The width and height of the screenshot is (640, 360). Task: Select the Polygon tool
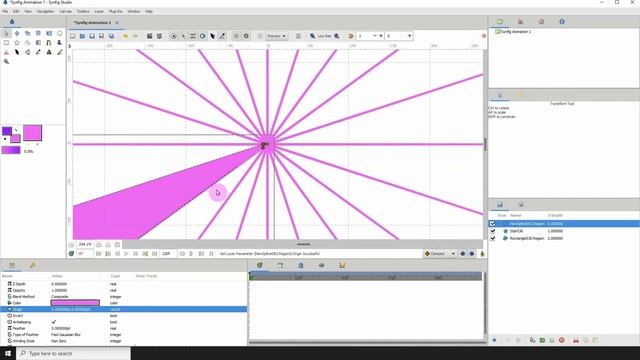click(x=27, y=42)
